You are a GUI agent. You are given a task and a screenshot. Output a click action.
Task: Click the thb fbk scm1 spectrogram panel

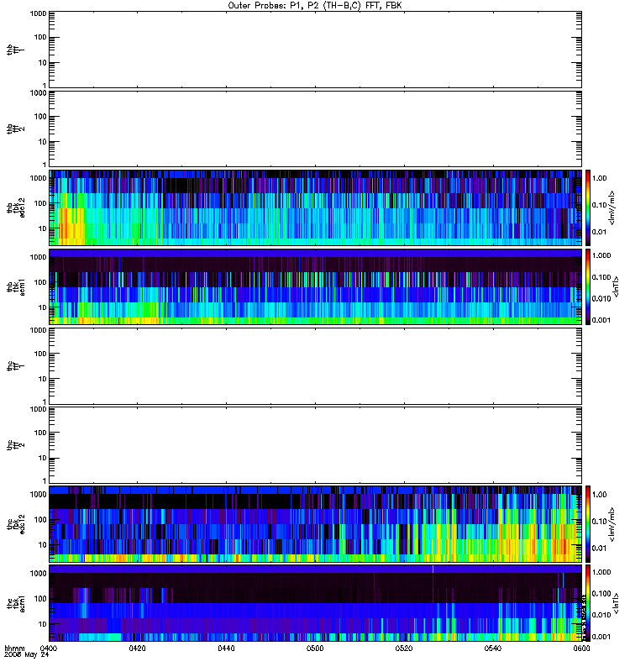(316, 286)
